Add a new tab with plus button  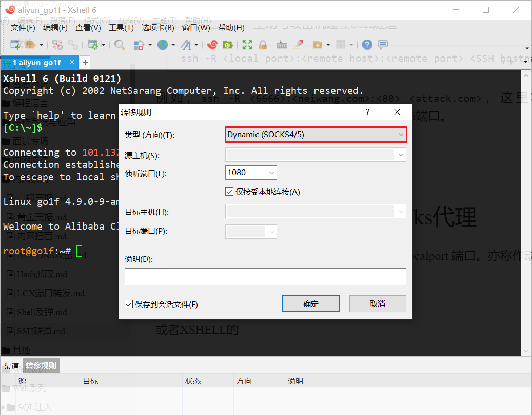tap(85, 62)
